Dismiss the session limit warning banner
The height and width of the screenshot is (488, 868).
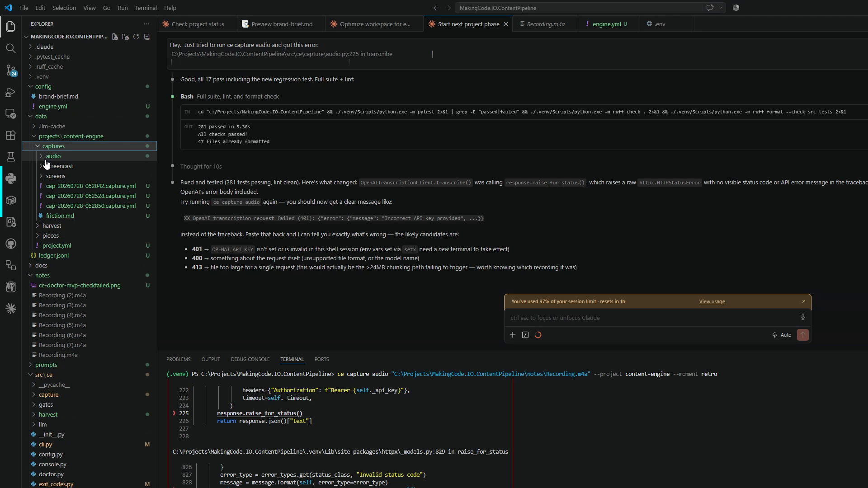tap(804, 301)
